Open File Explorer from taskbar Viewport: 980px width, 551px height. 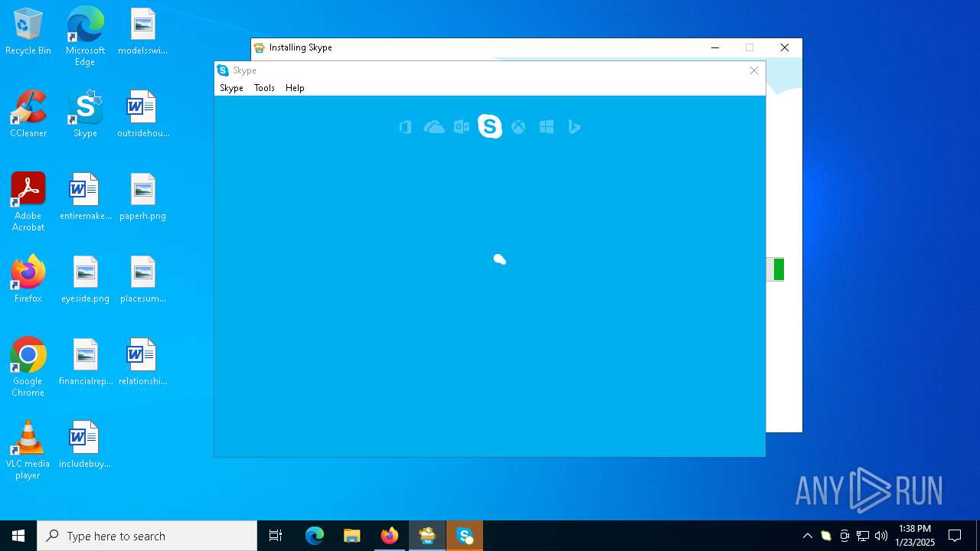[352, 536]
